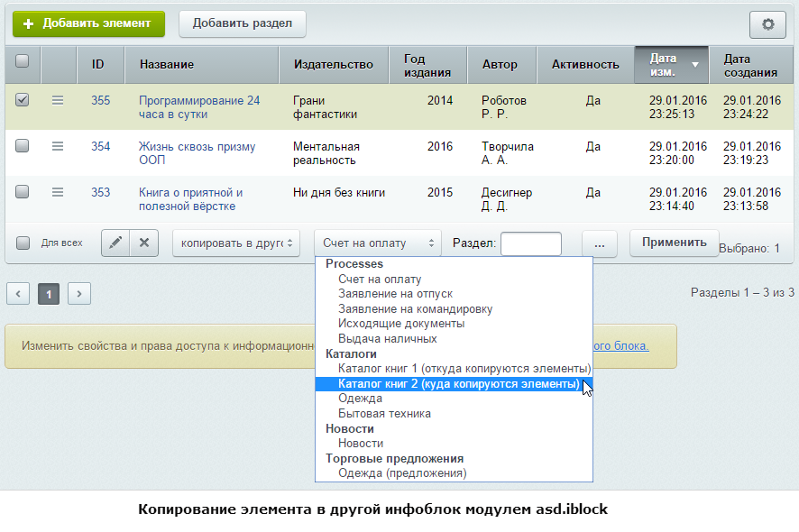Toggle the select-all checkbox in the header

pyautogui.click(x=23, y=62)
